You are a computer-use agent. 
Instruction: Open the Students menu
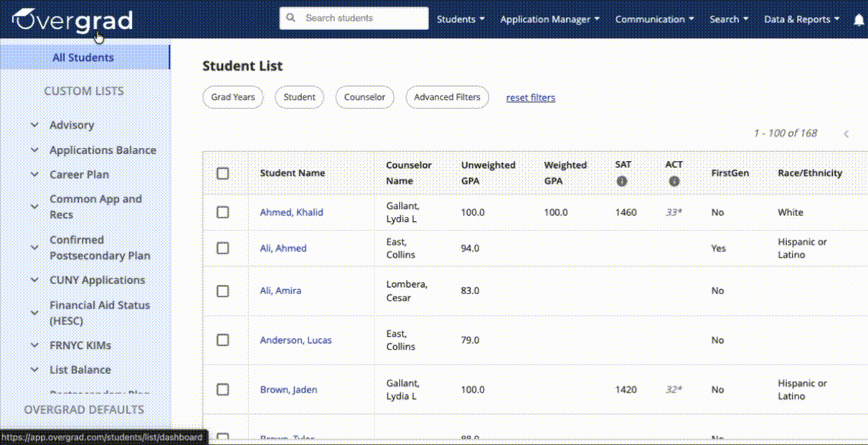click(461, 19)
